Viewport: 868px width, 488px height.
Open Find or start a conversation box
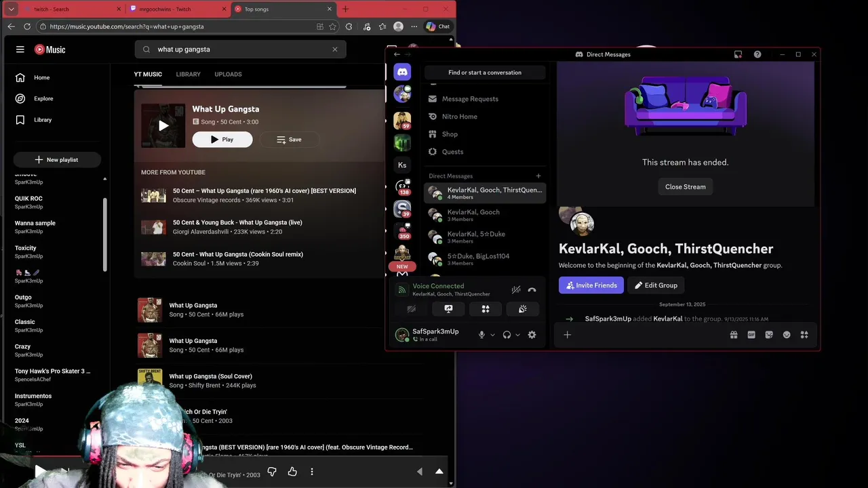485,73
